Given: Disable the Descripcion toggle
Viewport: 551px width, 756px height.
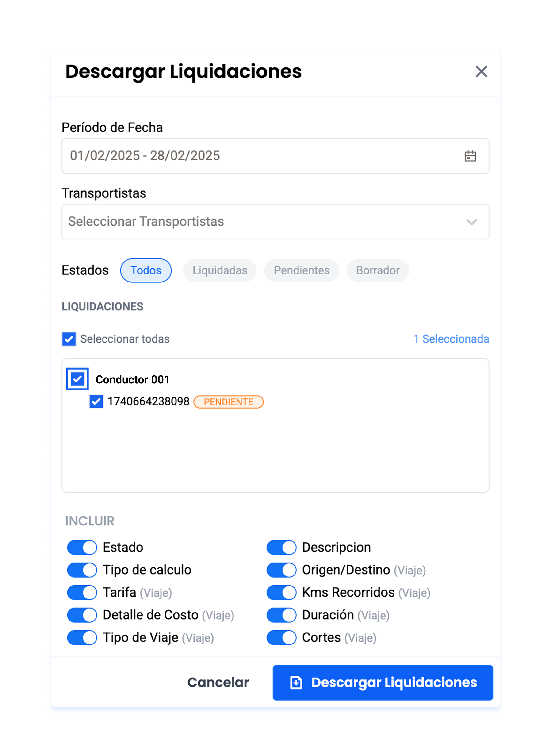Looking at the screenshot, I should point(282,548).
